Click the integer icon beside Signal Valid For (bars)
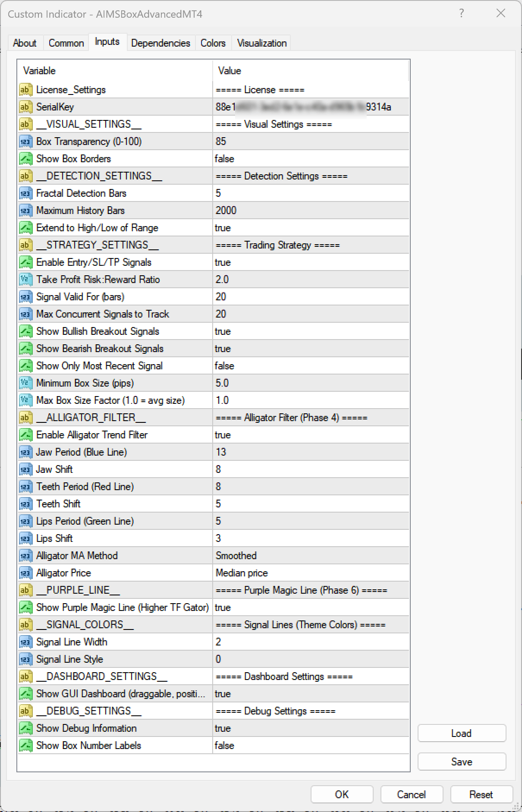Image resolution: width=522 pixels, height=812 pixels. [x=26, y=297]
